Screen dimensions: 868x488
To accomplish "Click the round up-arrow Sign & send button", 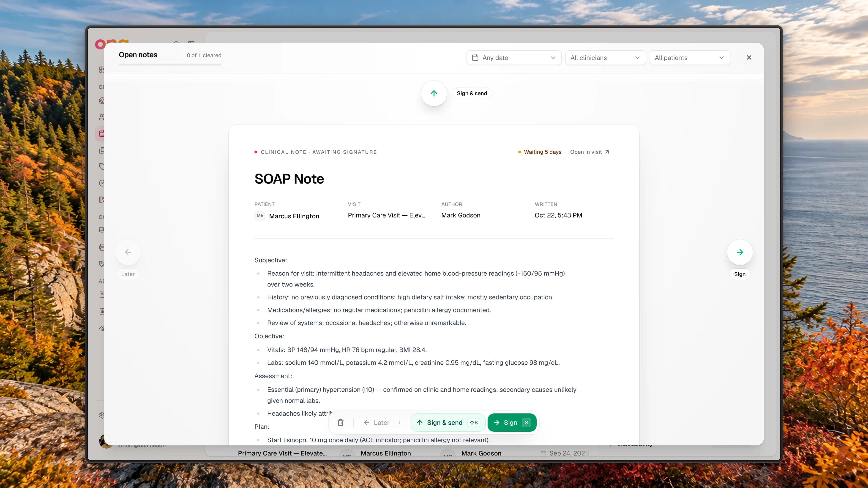I will [434, 93].
